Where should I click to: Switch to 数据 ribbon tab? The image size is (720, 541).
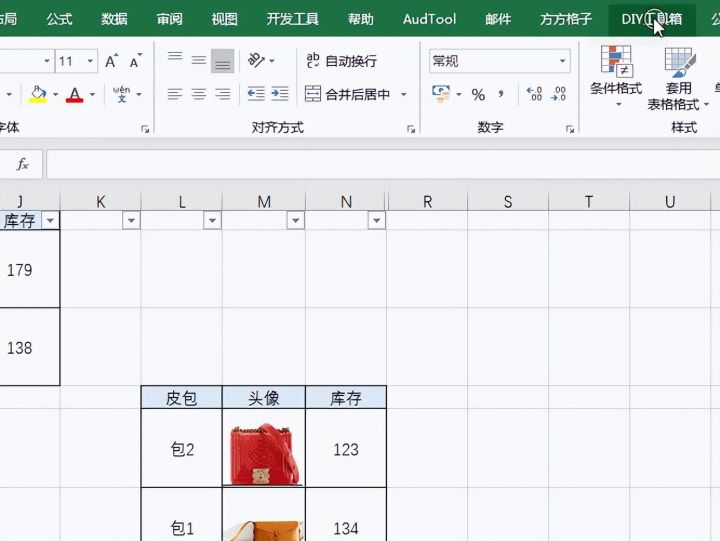(114, 19)
